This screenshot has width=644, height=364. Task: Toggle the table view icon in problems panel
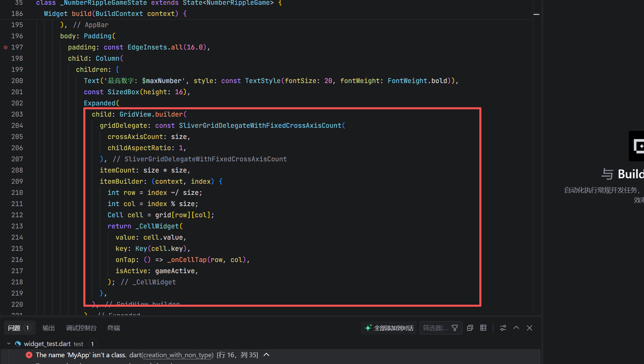pos(483,328)
